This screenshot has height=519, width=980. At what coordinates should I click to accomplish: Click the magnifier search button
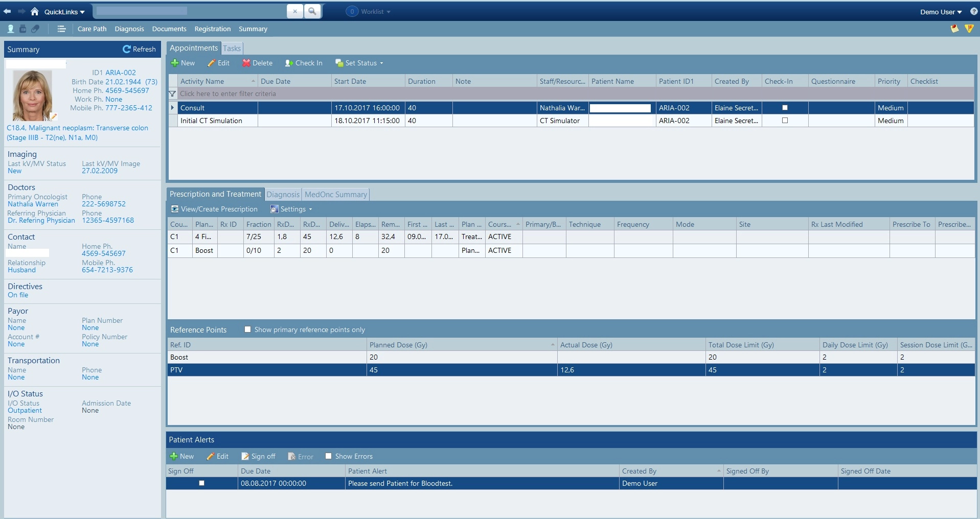(x=312, y=11)
